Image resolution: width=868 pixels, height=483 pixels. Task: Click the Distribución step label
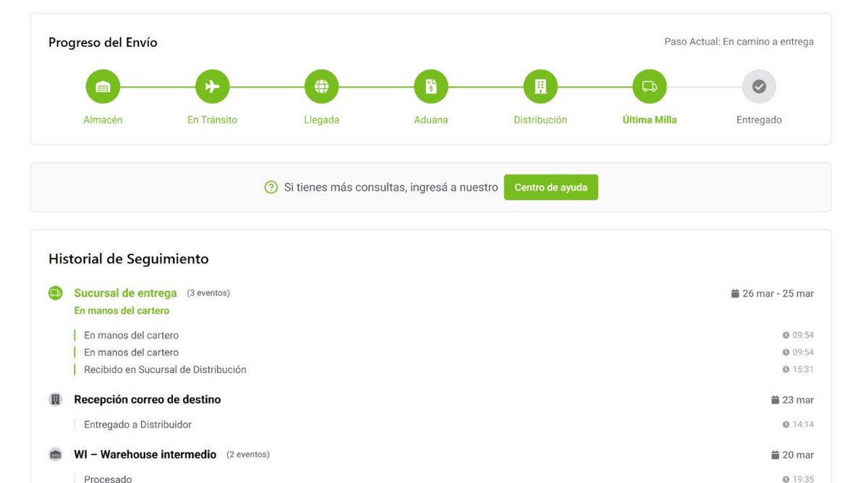coord(540,120)
